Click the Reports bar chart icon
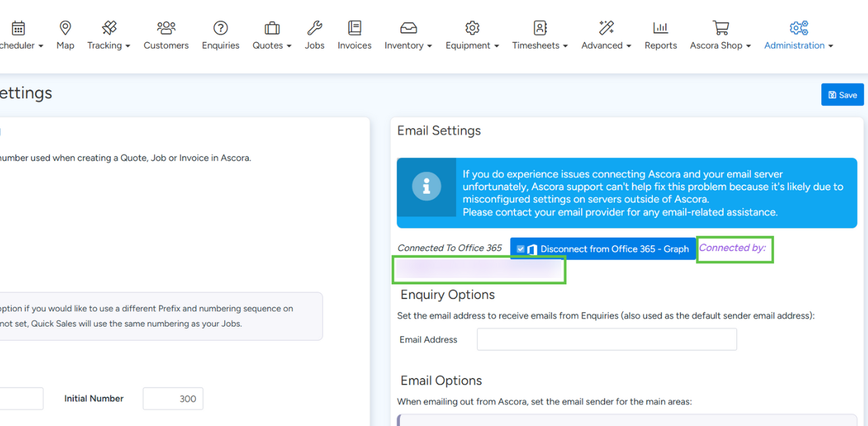Viewport: 868px width, 426px height. 660,28
